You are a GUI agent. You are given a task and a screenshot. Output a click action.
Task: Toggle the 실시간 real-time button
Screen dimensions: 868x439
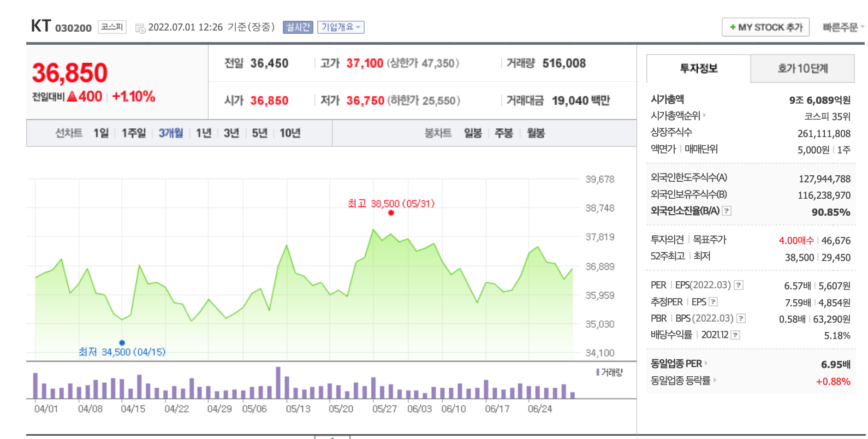(298, 27)
